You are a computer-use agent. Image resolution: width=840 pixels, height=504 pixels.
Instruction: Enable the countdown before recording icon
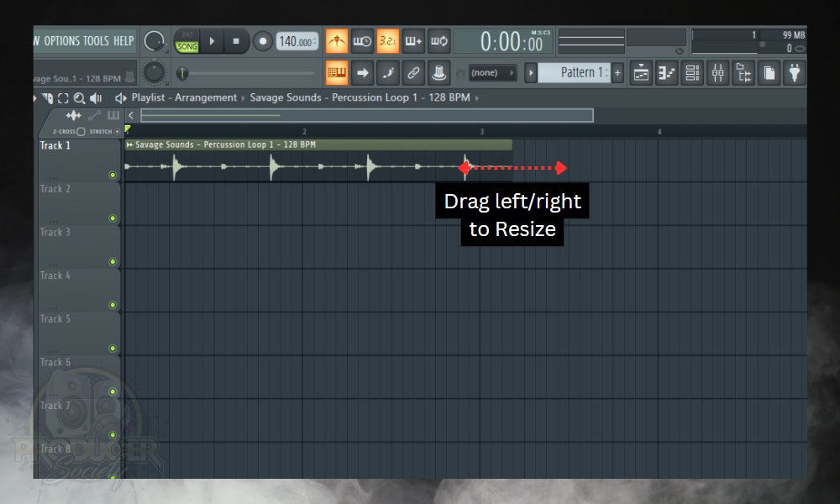[387, 40]
